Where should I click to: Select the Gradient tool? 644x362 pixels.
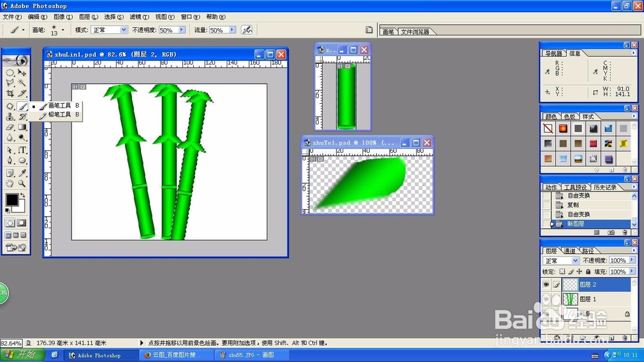[x=22, y=128]
